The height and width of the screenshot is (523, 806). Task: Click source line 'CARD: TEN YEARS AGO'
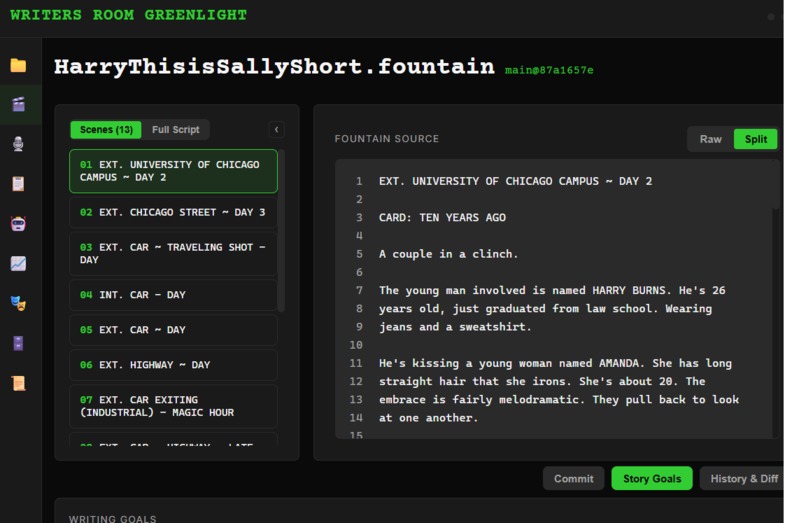coord(442,218)
